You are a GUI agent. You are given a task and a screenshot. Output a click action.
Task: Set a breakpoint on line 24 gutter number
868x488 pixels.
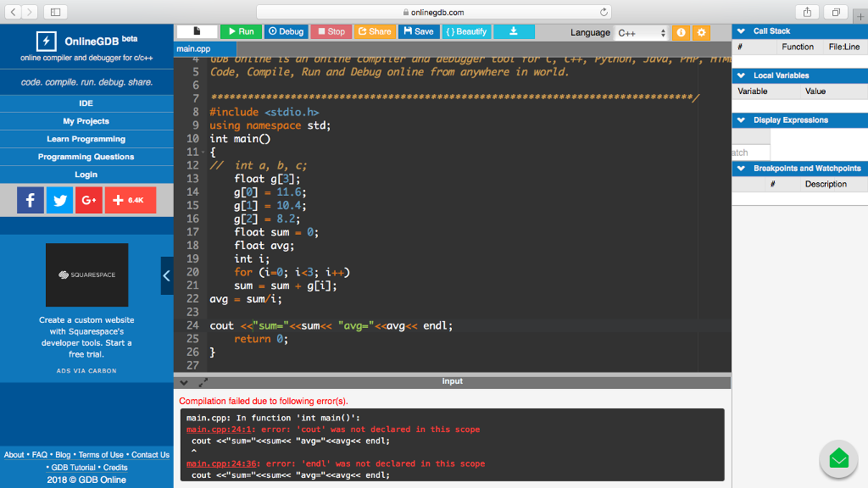[x=192, y=325]
